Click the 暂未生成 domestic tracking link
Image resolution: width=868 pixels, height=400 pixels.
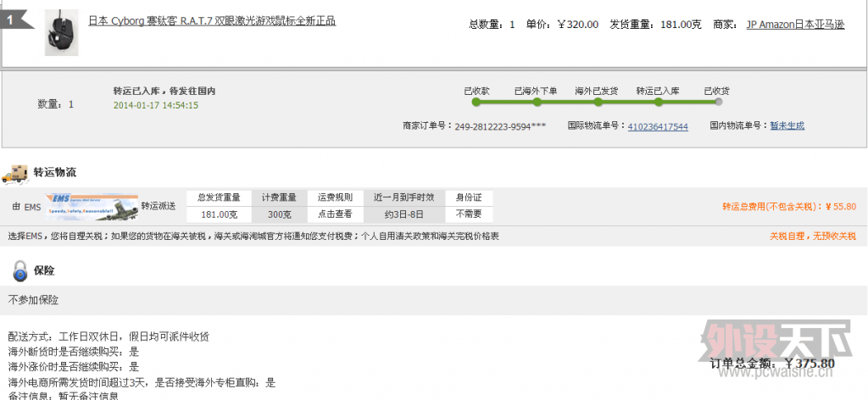point(787,125)
